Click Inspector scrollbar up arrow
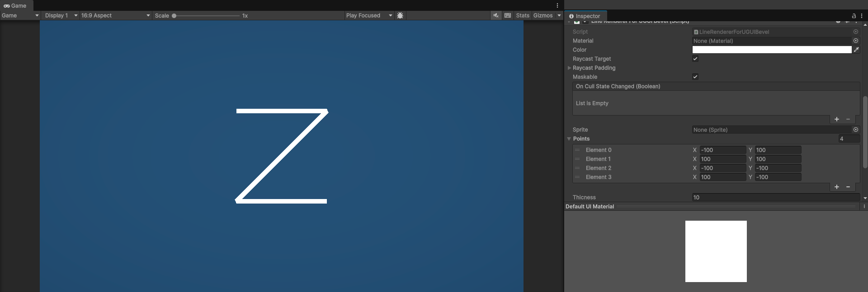The height and width of the screenshot is (292, 868). point(865,24)
